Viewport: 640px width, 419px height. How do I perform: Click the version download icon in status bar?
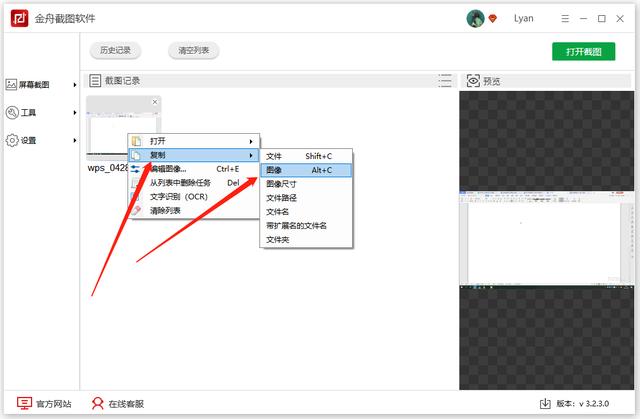pos(545,403)
